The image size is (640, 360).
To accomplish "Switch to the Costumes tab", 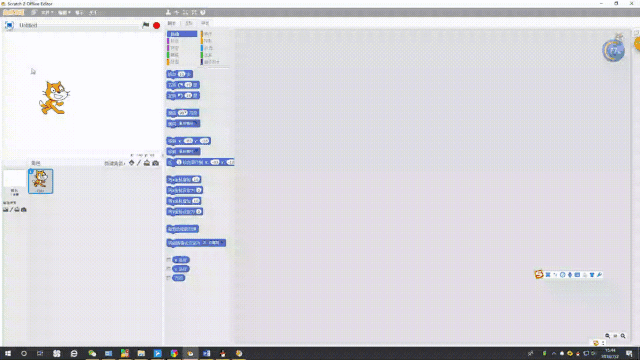I will coord(189,23).
